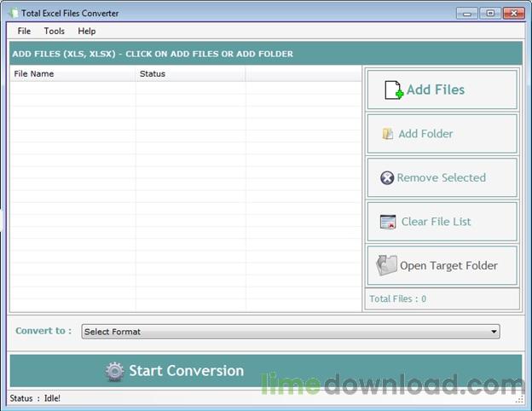Open the Help menu

[x=87, y=32]
